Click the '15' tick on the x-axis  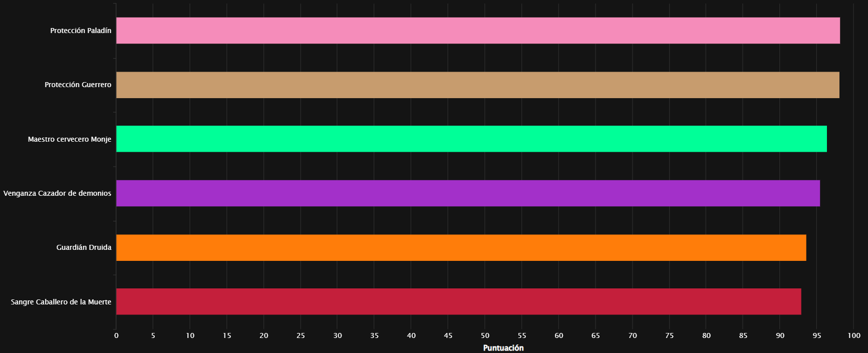(x=227, y=335)
